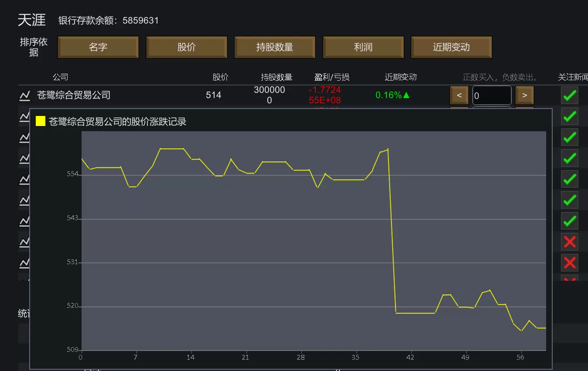This screenshot has height=371, width=588.
Task: Sort the stock list by 持股数量
Action: [x=275, y=47]
